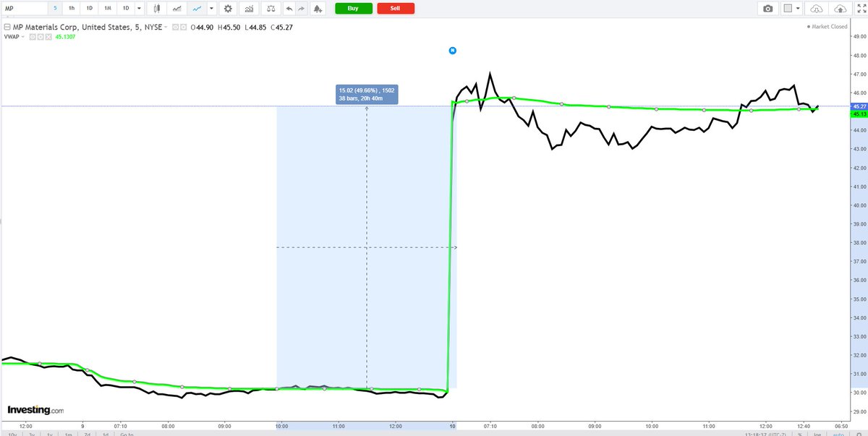This screenshot has width=868, height=436.
Task: Click the Investing.com logo link
Action: click(x=35, y=409)
